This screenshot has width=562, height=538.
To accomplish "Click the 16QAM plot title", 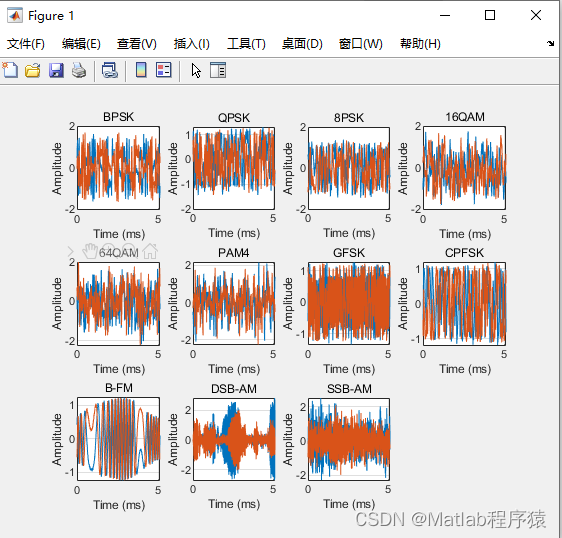I will [x=465, y=117].
